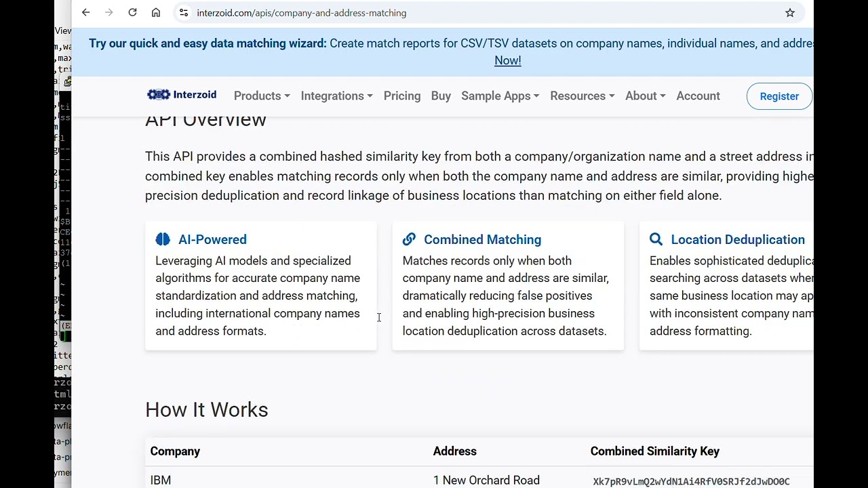Follow the banner's Now! link
Viewport: 868px width, 488px height.
click(x=508, y=60)
